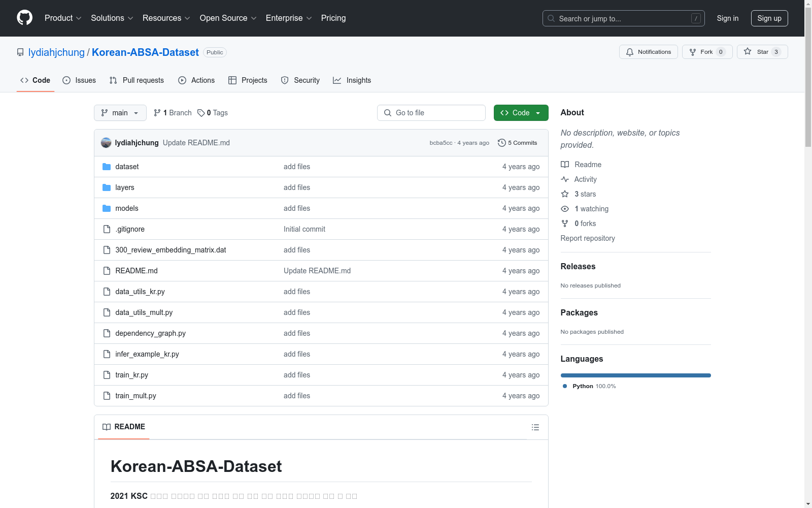
Task: Click the Initial commit message
Action: (304, 229)
